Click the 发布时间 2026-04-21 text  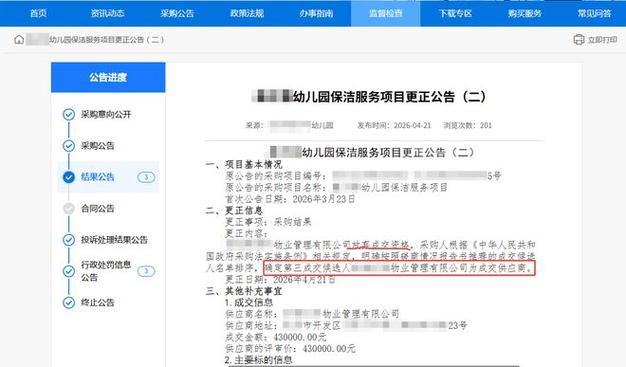click(x=394, y=125)
